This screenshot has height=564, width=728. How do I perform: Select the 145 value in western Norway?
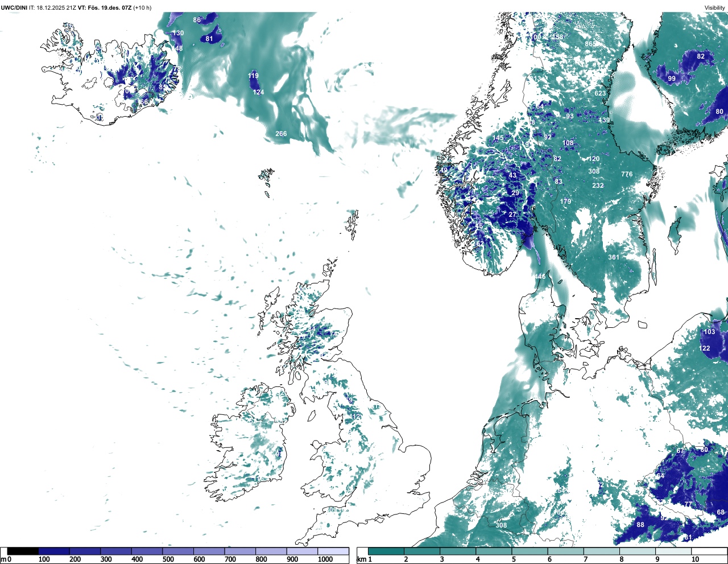[498, 138]
